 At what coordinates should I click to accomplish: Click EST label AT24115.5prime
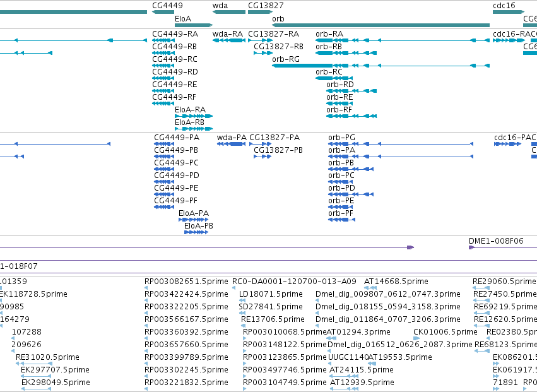click(x=362, y=370)
